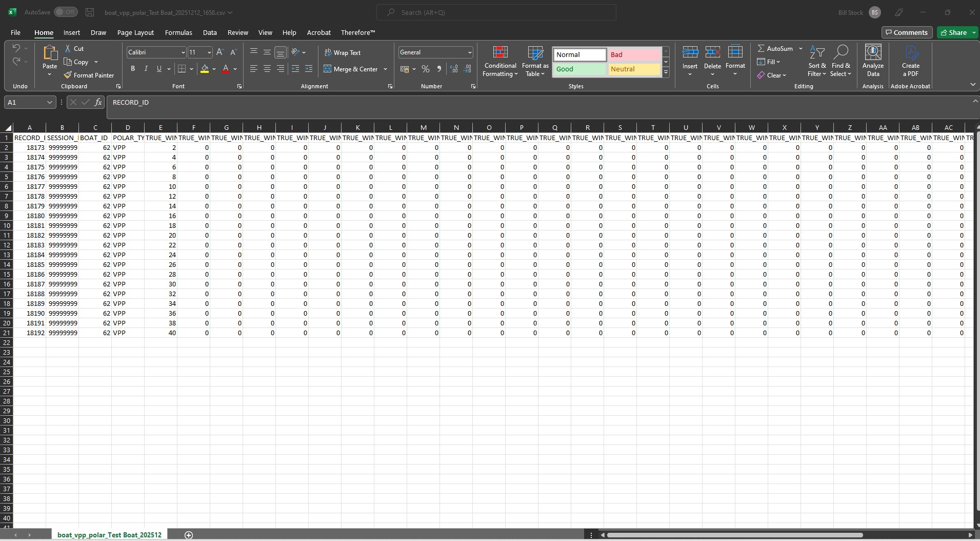
Task: Switch to the Page Layout tab
Action: click(135, 32)
